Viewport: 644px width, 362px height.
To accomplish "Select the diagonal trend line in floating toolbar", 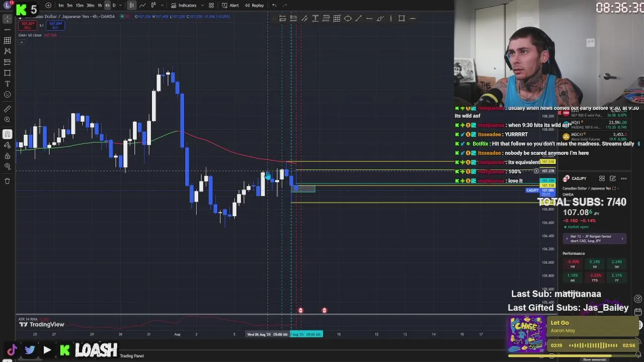I will tap(358, 19).
